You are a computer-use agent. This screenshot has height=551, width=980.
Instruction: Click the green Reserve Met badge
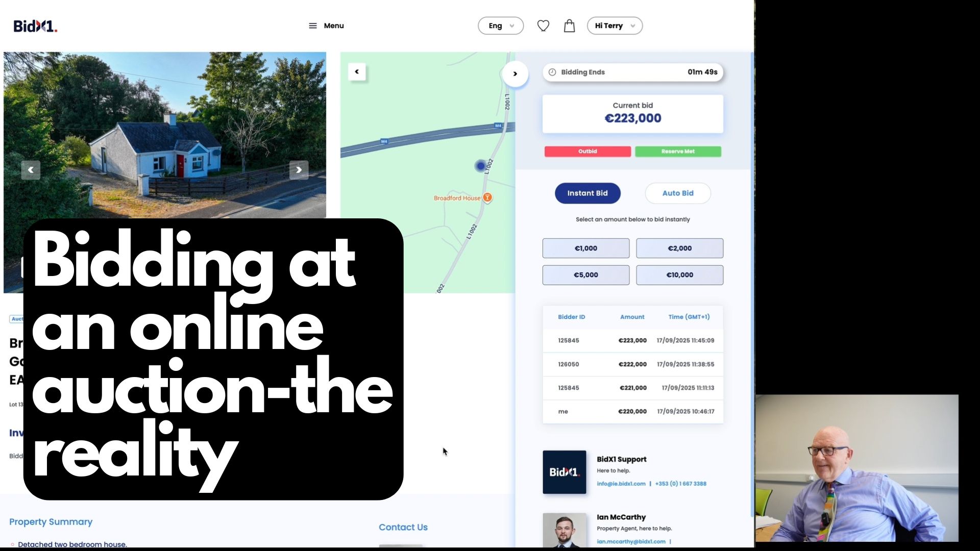pos(678,151)
